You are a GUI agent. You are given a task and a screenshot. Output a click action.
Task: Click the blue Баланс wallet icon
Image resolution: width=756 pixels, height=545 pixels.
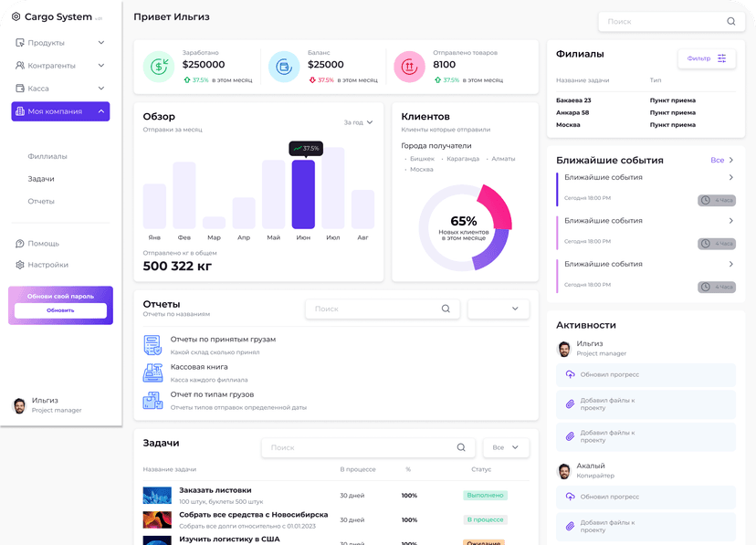284,67
